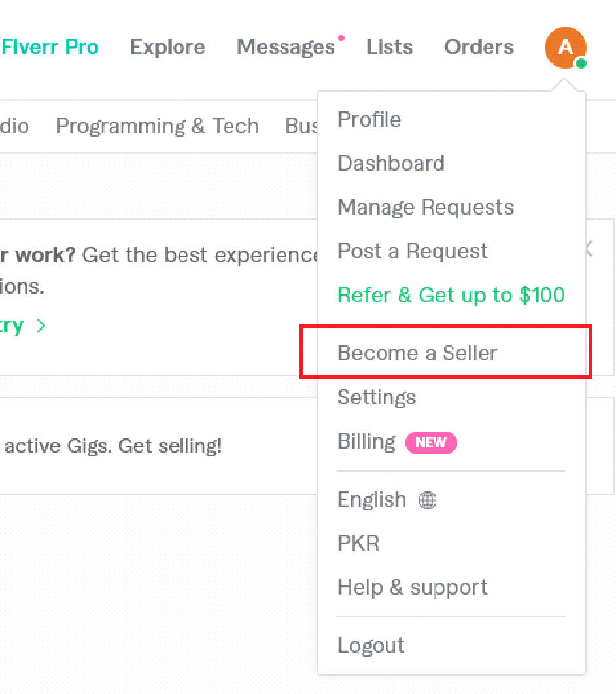Open the PKR currency selector
The height and width of the screenshot is (694, 616).
pos(358,544)
